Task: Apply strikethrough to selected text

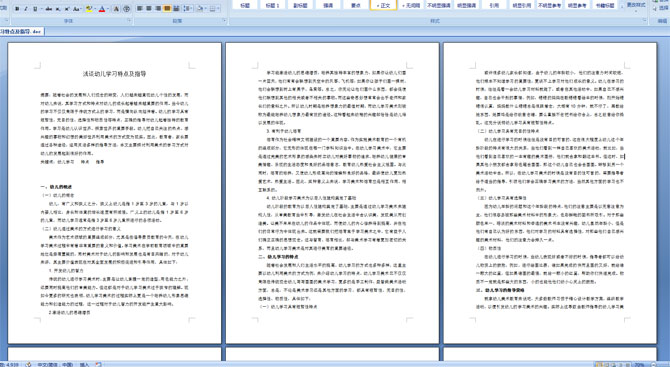Action: tap(49, 9)
